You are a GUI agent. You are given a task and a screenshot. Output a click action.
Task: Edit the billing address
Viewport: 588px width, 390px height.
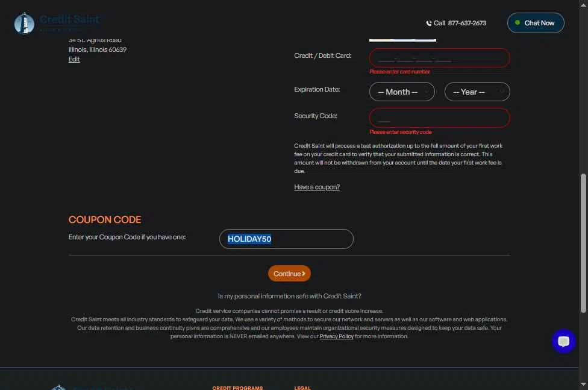coord(74,59)
